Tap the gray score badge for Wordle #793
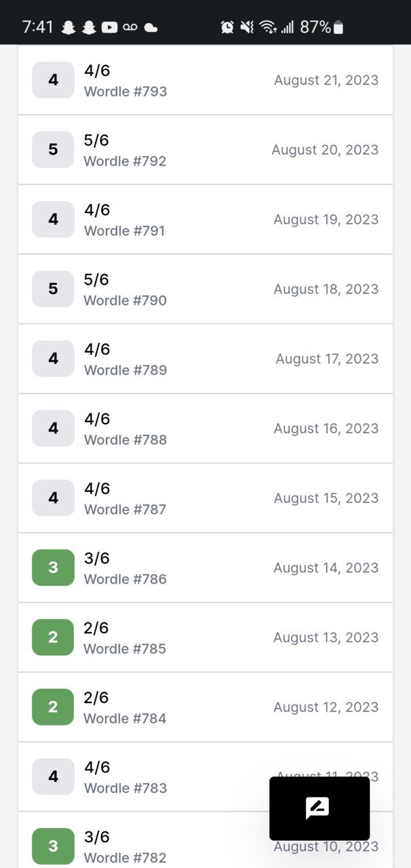Screen dimensions: 411x868 tap(53, 80)
